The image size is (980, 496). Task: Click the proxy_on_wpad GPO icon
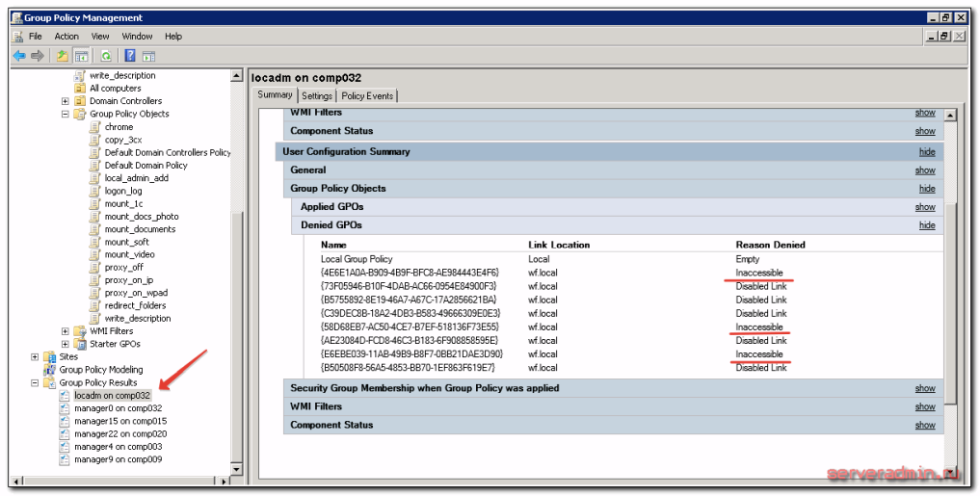pos(94,293)
